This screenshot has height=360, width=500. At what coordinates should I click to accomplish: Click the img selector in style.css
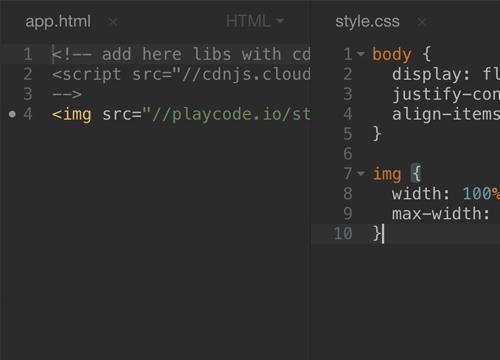(x=387, y=174)
